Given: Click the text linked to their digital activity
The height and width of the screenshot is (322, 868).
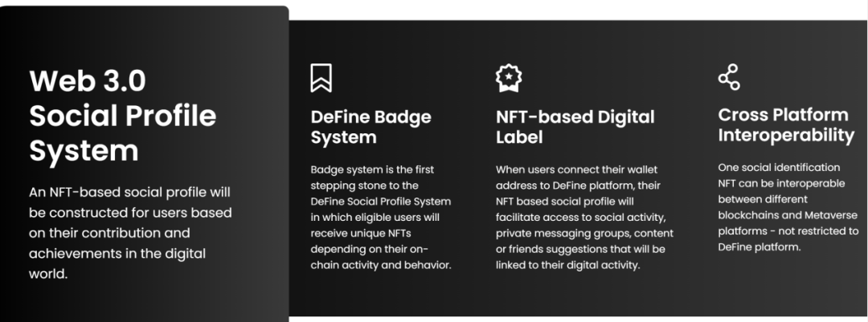Looking at the screenshot, I should tap(567, 265).
